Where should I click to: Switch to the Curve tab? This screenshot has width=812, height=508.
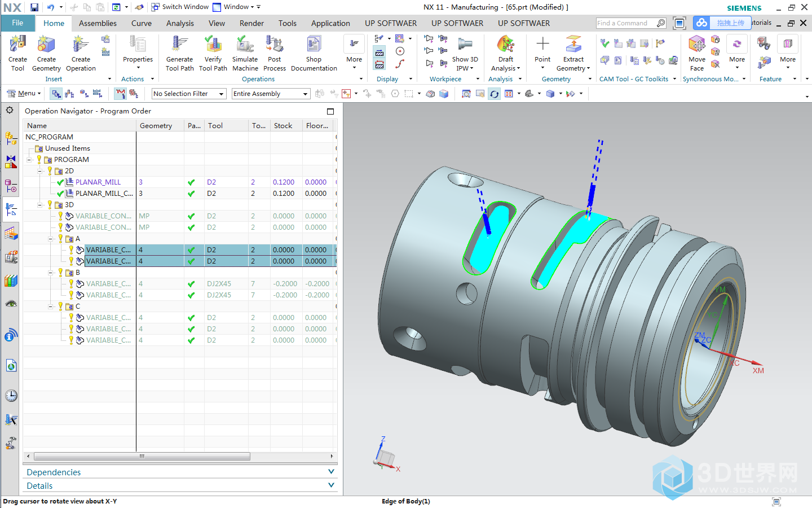coord(142,23)
